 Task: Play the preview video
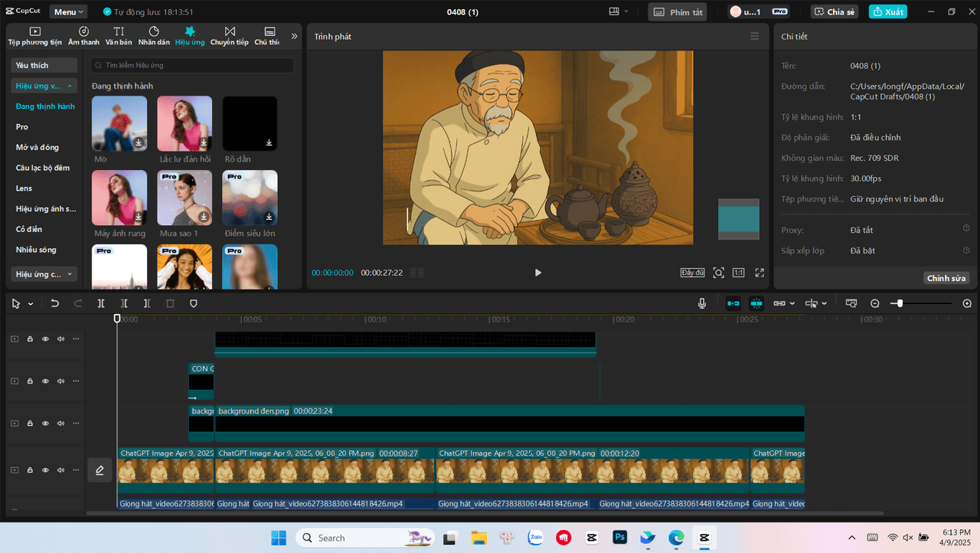[x=538, y=273]
